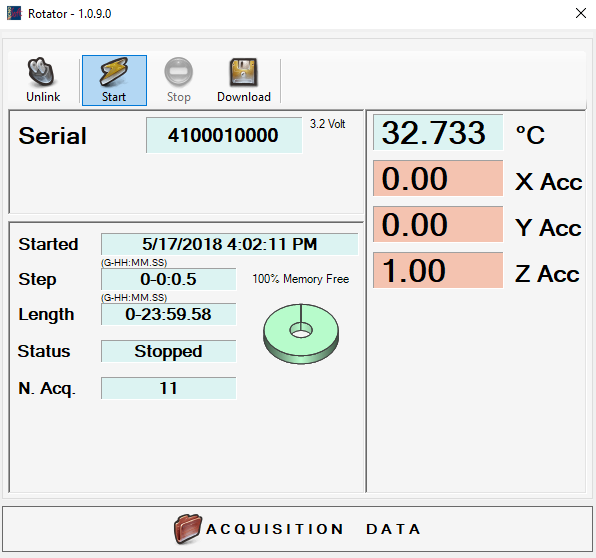Click the red folder Acquisition Data icon
Screen dimensions: 596x558
pos(188,528)
